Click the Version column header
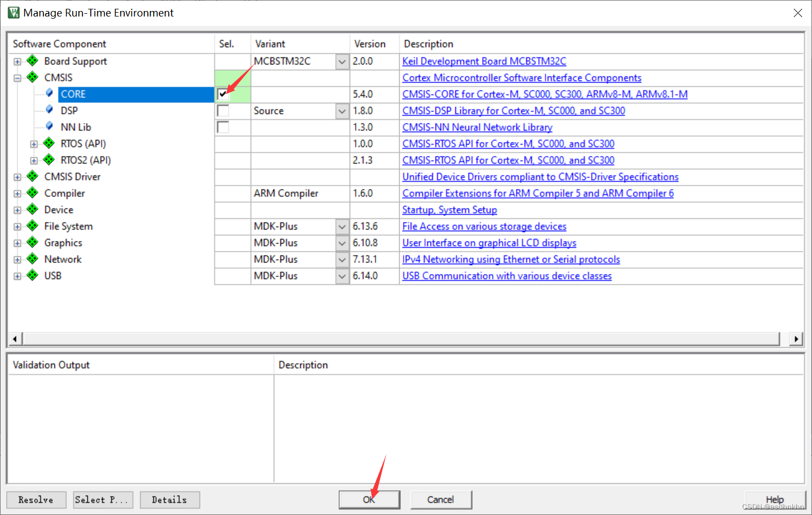812x515 pixels. pos(374,43)
